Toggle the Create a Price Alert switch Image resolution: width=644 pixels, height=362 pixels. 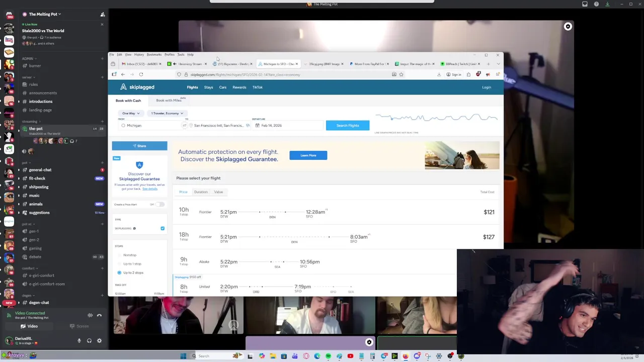[x=159, y=205]
